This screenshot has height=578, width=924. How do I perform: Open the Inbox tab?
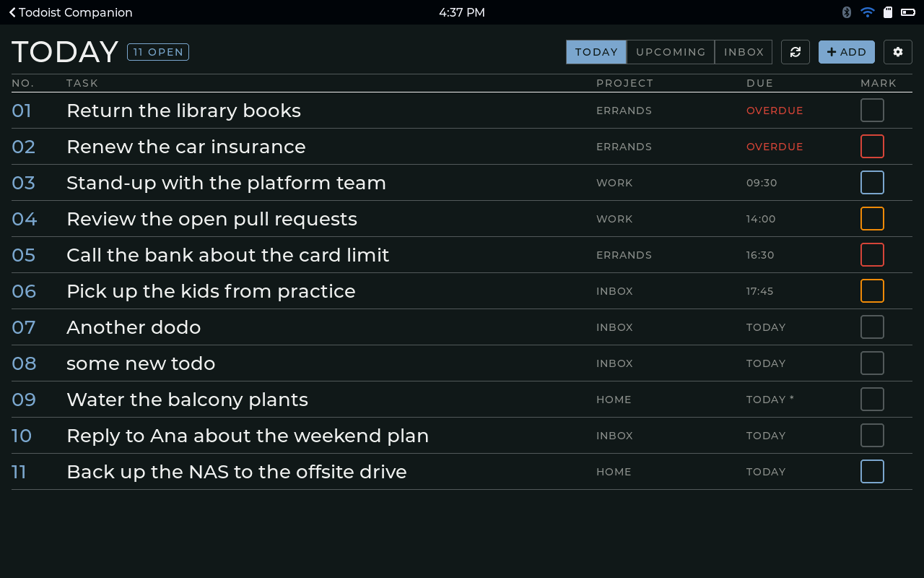point(744,52)
